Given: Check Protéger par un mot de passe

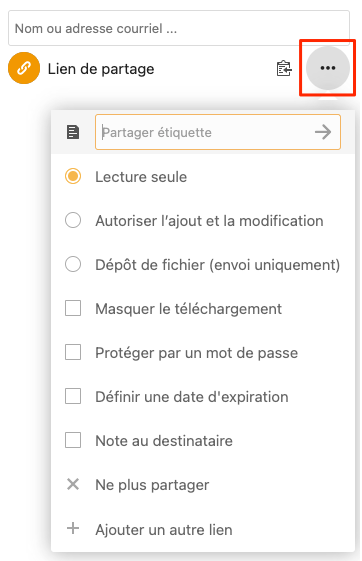Looking at the screenshot, I should 73,352.
